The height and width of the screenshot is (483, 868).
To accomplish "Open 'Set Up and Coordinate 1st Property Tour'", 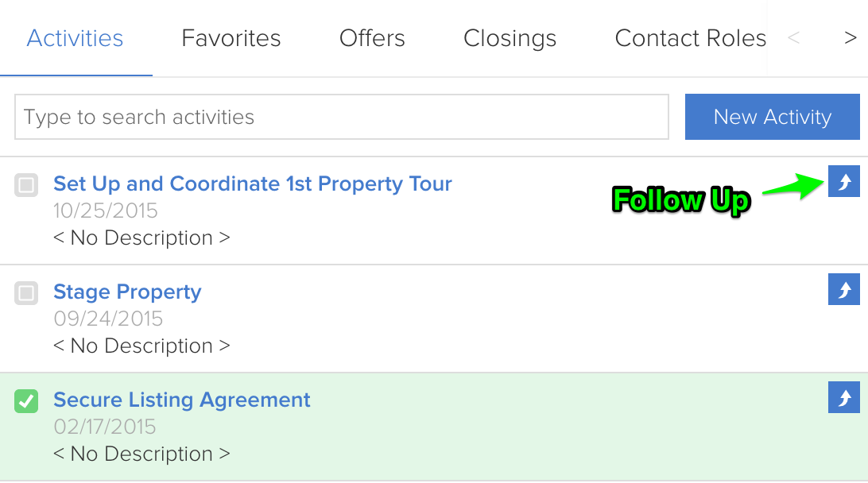I will point(252,184).
